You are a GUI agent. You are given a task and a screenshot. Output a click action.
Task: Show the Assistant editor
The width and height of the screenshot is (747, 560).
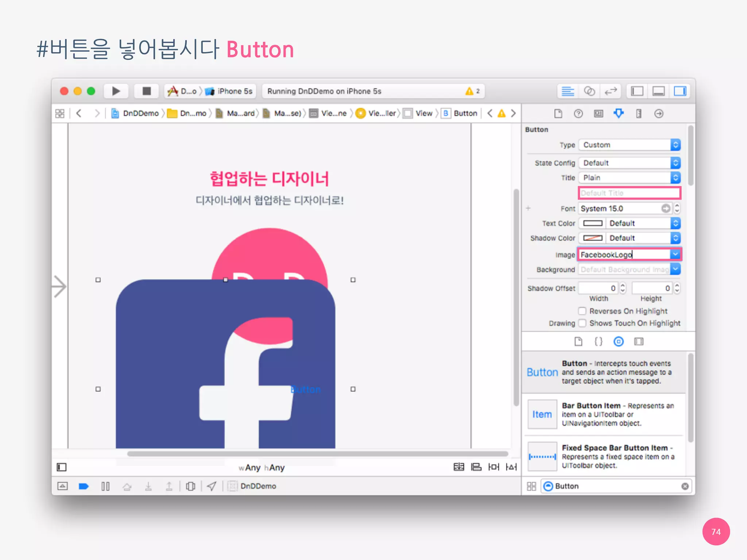click(589, 91)
